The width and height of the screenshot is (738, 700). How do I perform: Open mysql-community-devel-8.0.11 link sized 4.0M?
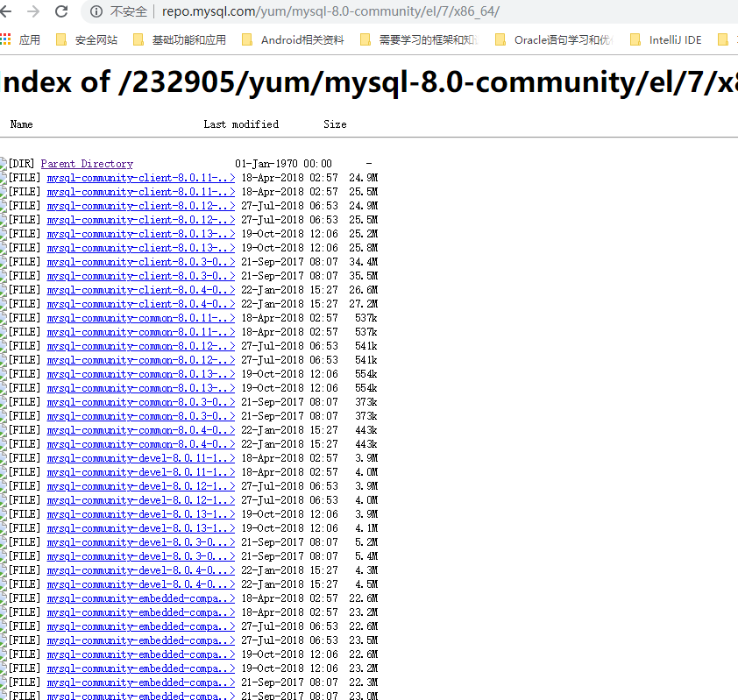tap(141, 472)
